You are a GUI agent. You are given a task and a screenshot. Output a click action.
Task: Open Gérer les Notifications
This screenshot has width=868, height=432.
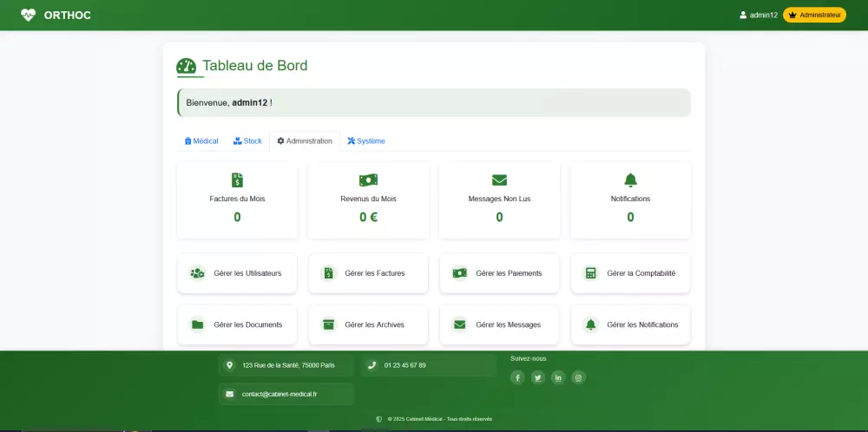pos(630,324)
